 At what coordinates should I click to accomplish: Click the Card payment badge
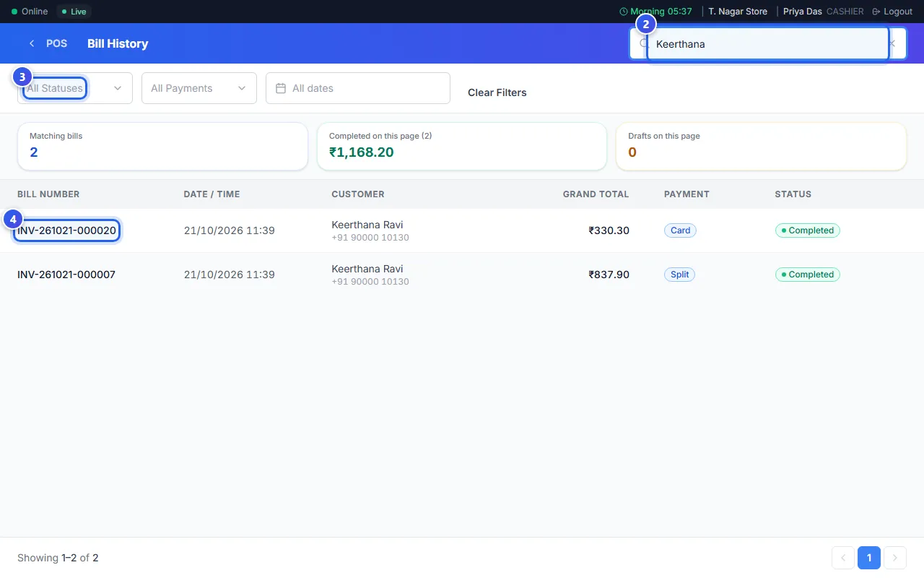680,230
